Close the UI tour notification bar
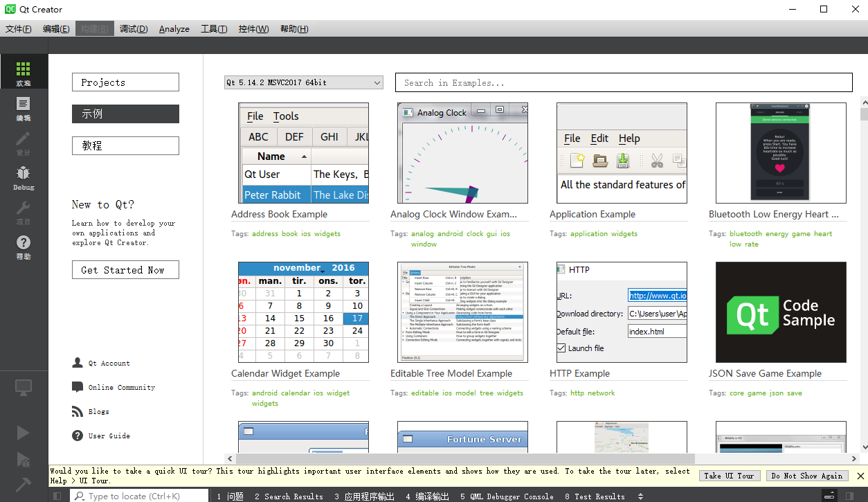This screenshot has width=868, height=502. pos(860,476)
